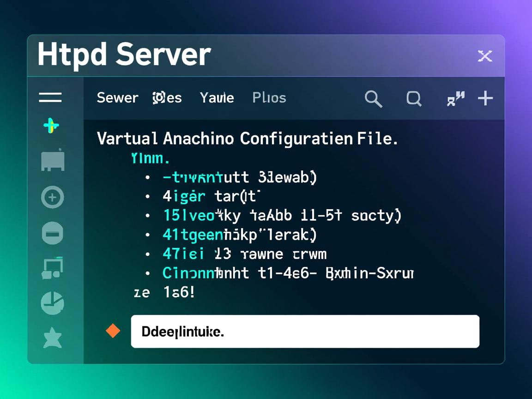532x399 pixels.
Task: Click the Cinonn configuration list entry
Action: [287, 273]
